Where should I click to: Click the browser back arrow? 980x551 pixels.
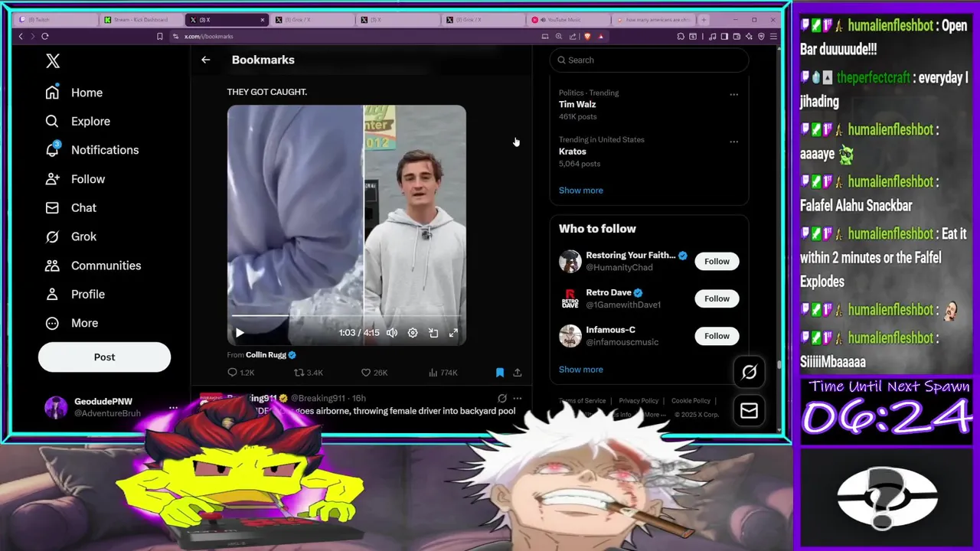(x=21, y=36)
